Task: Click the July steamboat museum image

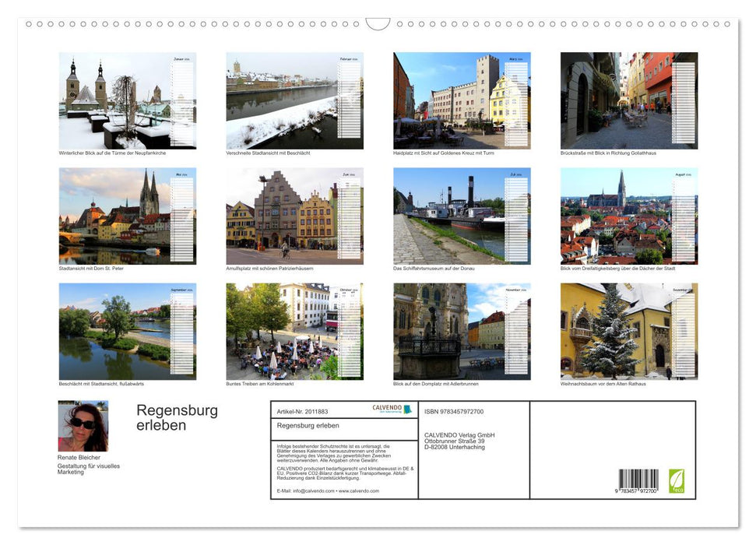Action: [x=445, y=216]
